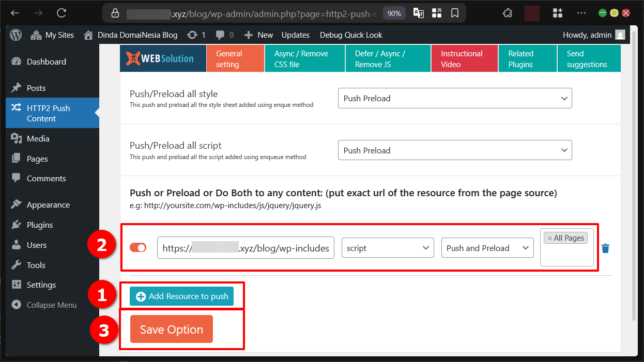The height and width of the screenshot is (362, 644).
Task: Open the script resource type dropdown
Action: (x=387, y=248)
